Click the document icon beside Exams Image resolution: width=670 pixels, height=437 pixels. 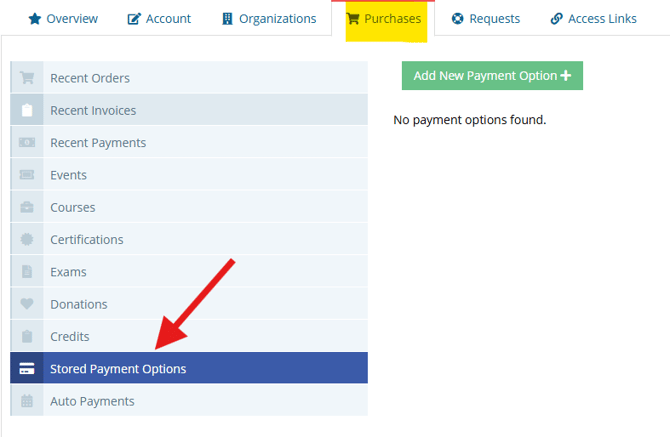pyautogui.click(x=27, y=272)
